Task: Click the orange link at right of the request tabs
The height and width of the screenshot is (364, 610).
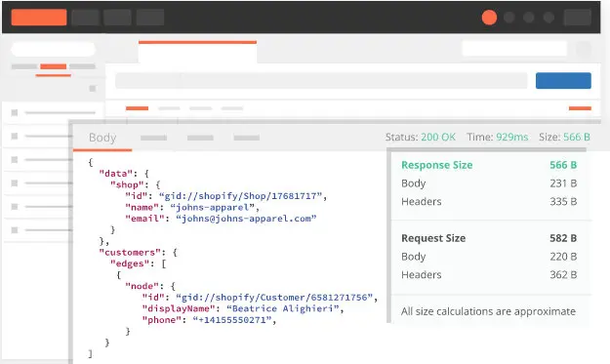Action: [x=580, y=108]
